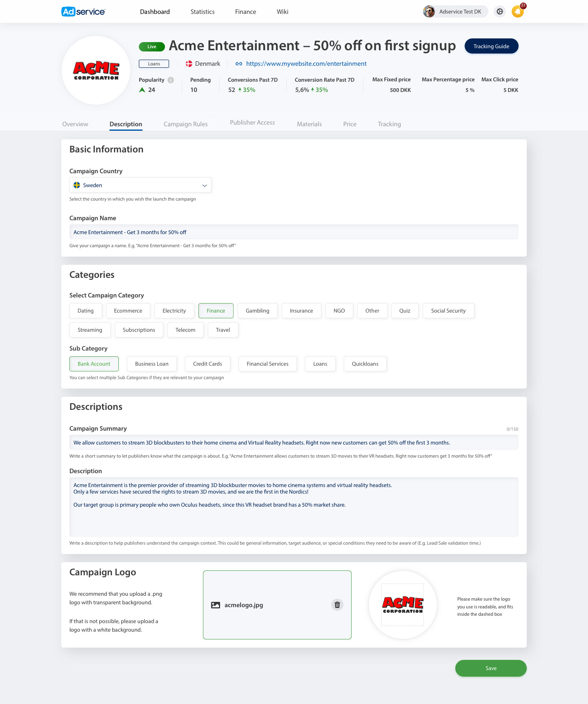Click the Description text area
Image resolution: width=588 pixels, height=704 pixels.
click(294, 507)
